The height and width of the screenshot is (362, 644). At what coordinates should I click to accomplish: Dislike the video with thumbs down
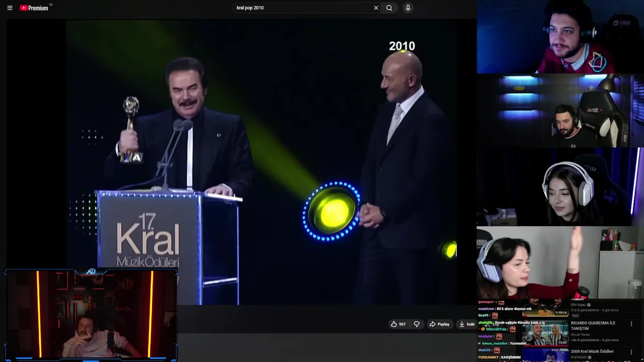[x=417, y=324]
